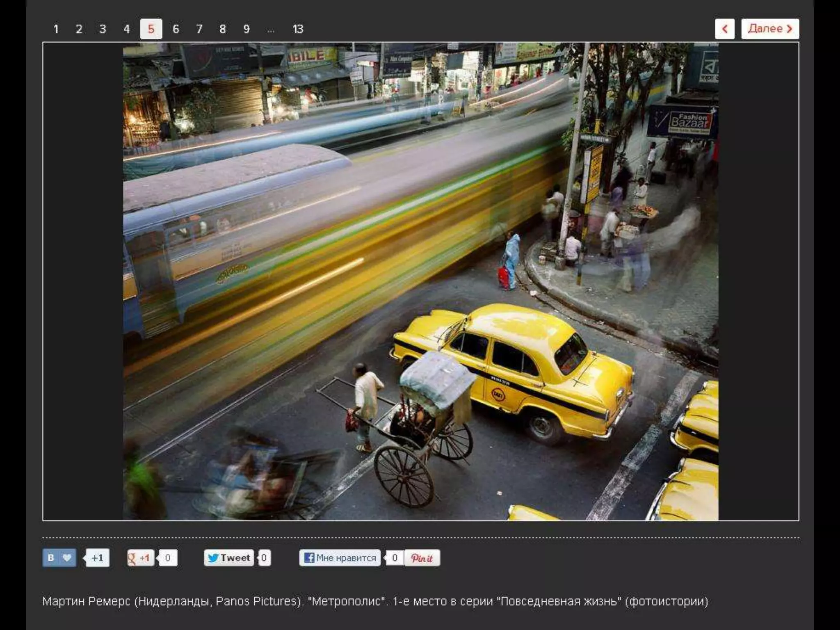840x630 pixels.
Task: Click the Pinterest Pin it button
Action: coord(422,558)
